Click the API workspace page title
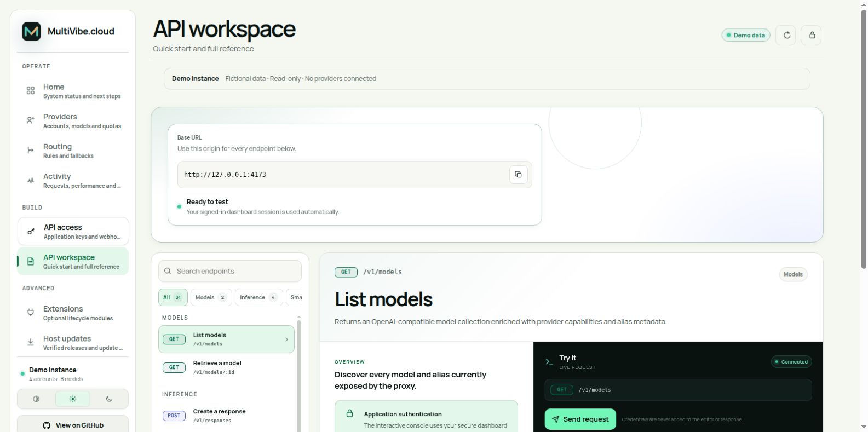The width and height of the screenshot is (868, 432). (224, 29)
